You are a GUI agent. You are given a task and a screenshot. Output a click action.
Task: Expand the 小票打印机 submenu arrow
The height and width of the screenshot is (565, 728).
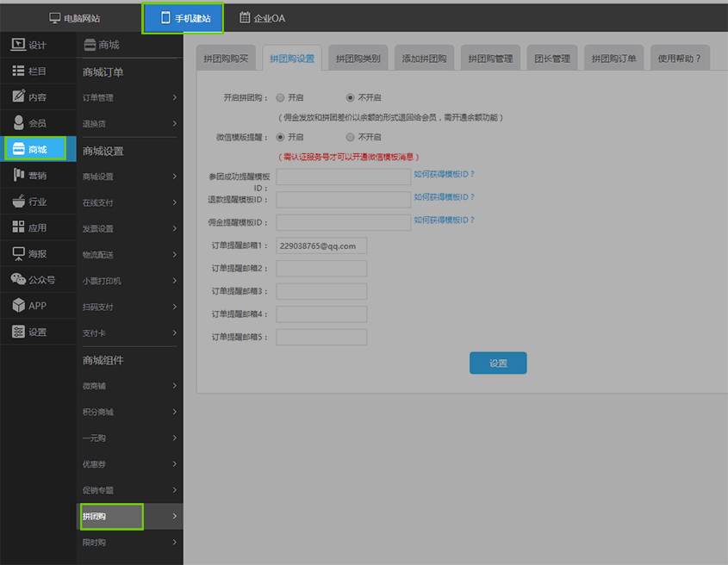pos(175,281)
